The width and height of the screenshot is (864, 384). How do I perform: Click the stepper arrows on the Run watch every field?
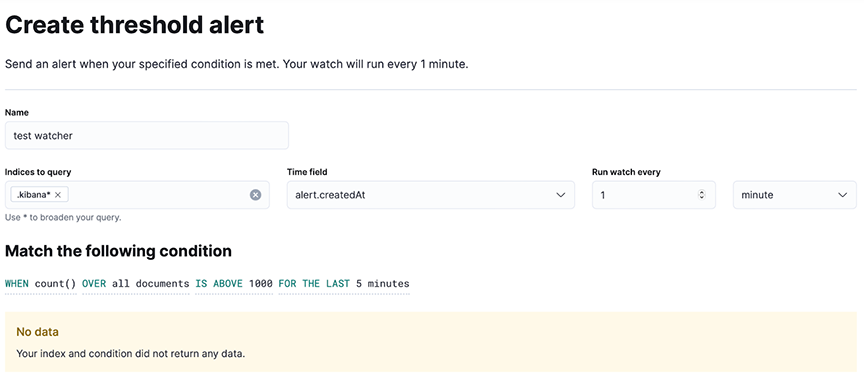pos(701,194)
